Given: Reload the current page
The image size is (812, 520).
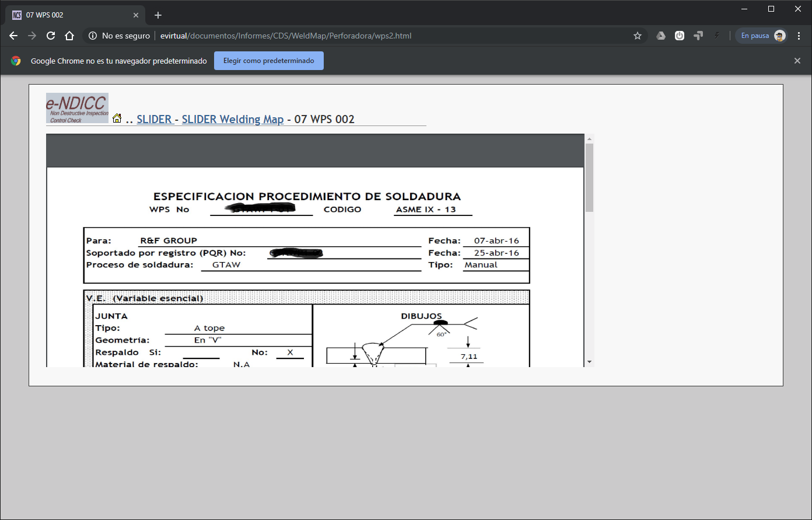Looking at the screenshot, I should pyautogui.click(x=51, y=36).
